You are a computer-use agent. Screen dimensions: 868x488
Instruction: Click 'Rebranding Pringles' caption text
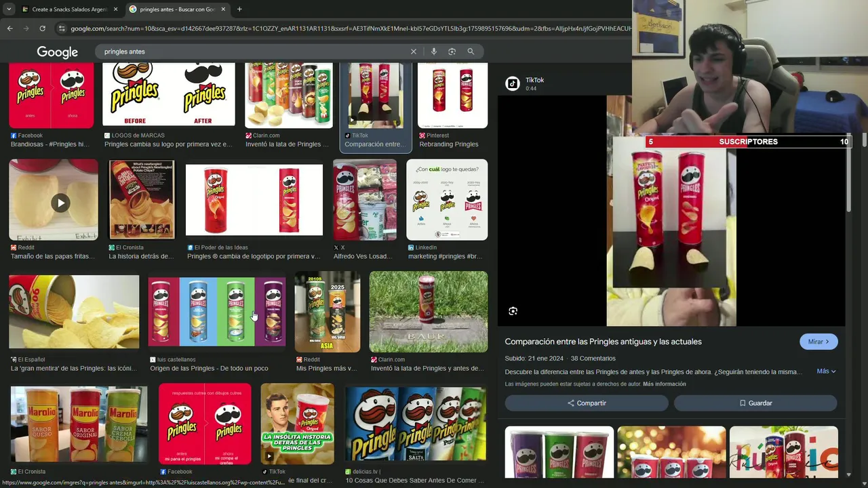tap(449, 144)
